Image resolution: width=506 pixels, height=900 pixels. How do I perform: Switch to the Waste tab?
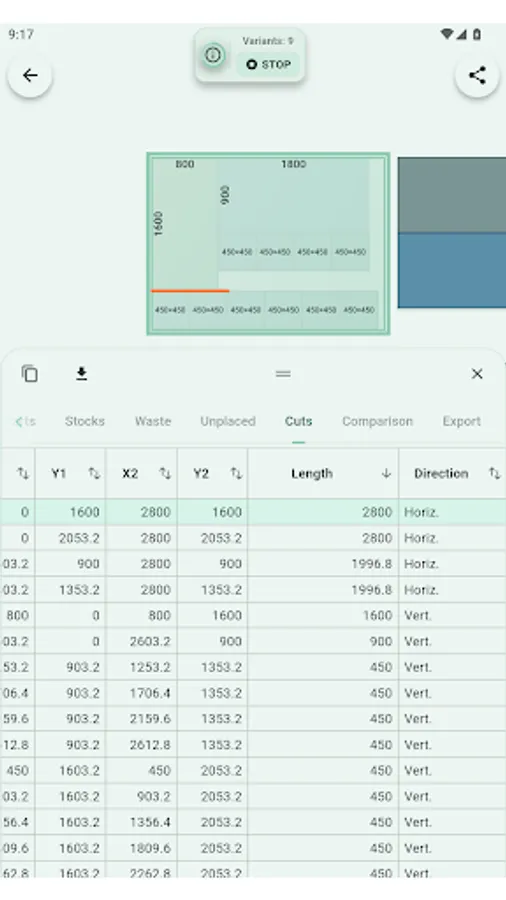[x=153, y=421]
